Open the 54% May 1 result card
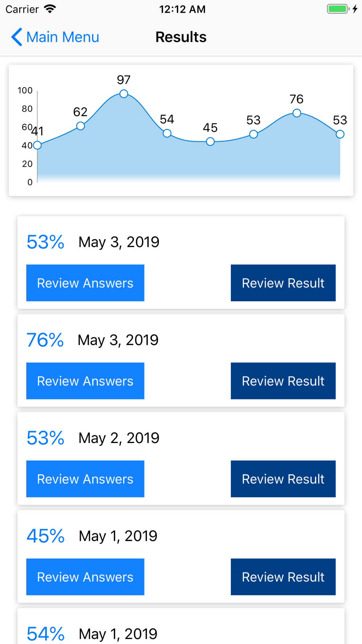The image size is (362, 644). (181, 626)
